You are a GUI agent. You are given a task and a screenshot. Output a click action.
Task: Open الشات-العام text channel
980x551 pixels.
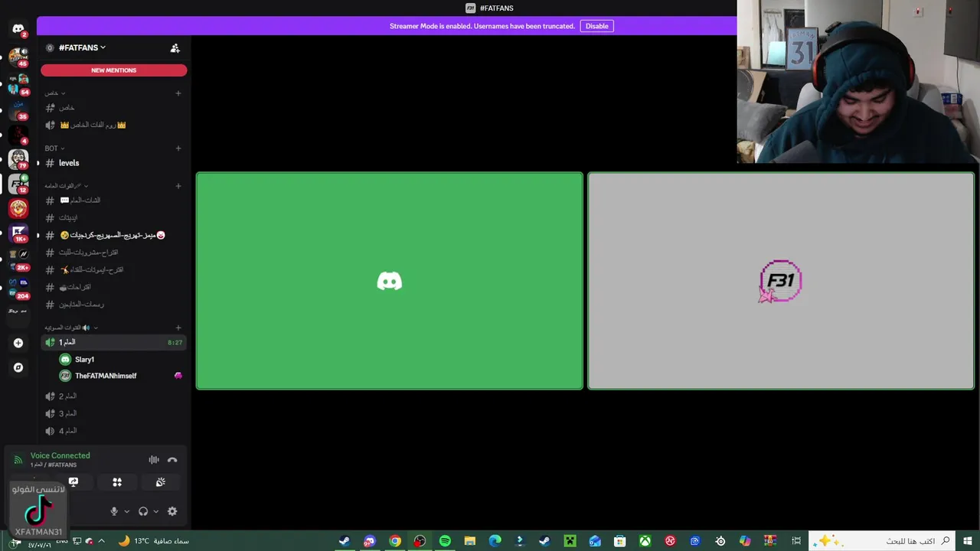[113, 201]
